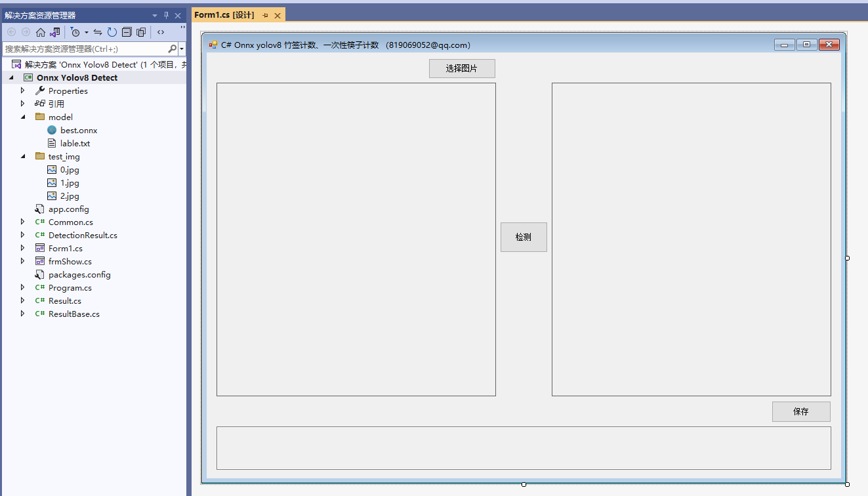The width and height of the screenshot is (868, 496).
Task: Sync with active document icon
Action: pyautogui.click(x=98, y=32)
